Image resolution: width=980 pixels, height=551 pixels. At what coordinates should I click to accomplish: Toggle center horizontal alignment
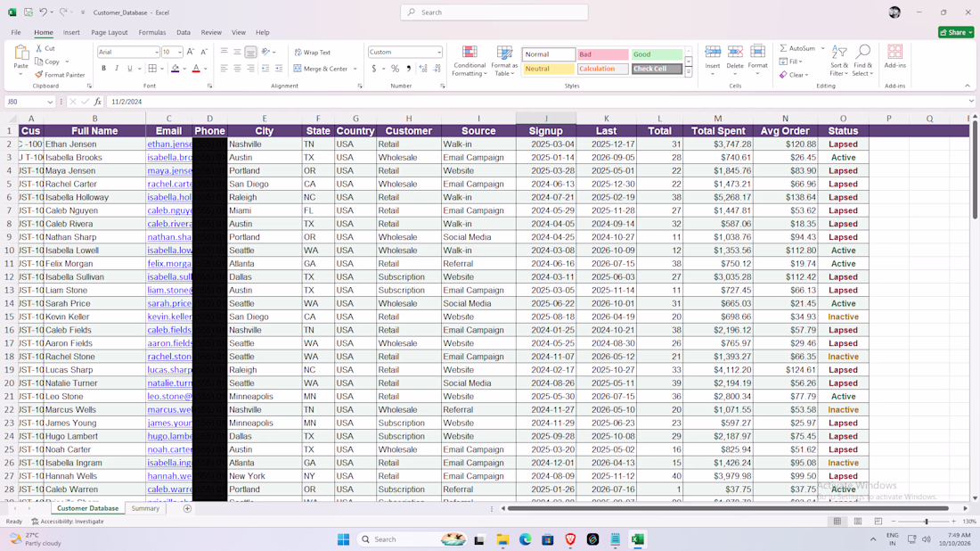point(238,69)
